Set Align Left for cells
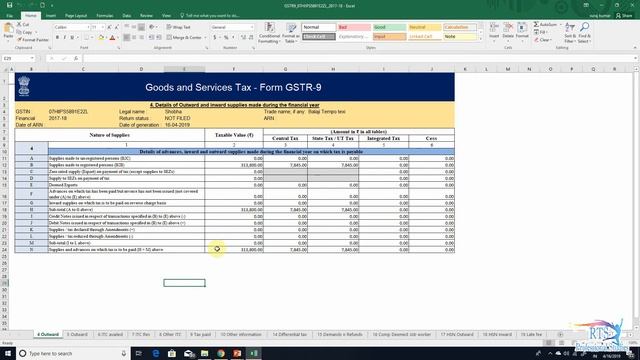 point(127,38)
